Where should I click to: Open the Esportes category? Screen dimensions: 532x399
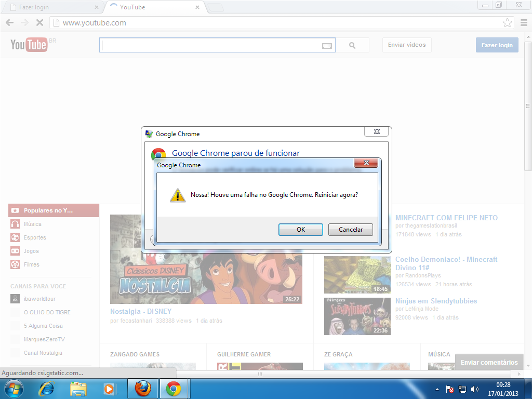point(35,237)
